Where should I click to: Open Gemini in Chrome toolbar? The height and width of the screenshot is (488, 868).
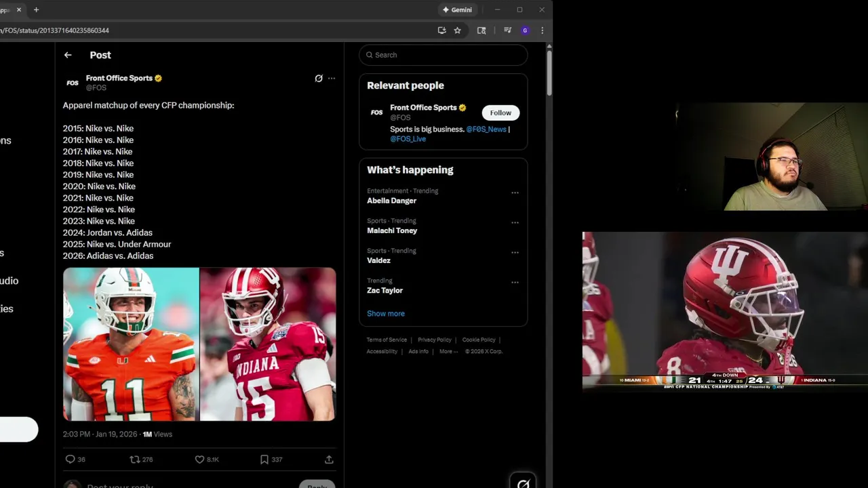458,9
